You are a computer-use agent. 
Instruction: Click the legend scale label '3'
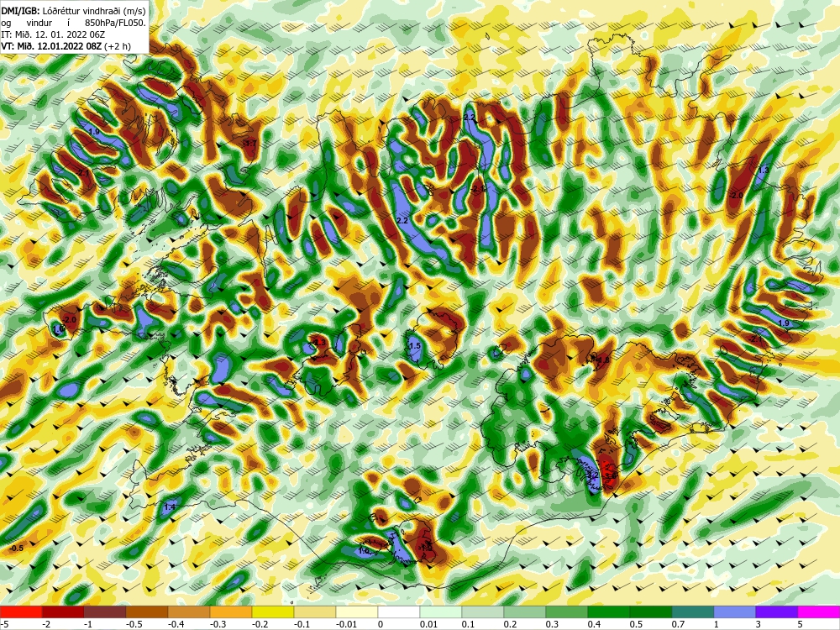click(x=759, y=624)
